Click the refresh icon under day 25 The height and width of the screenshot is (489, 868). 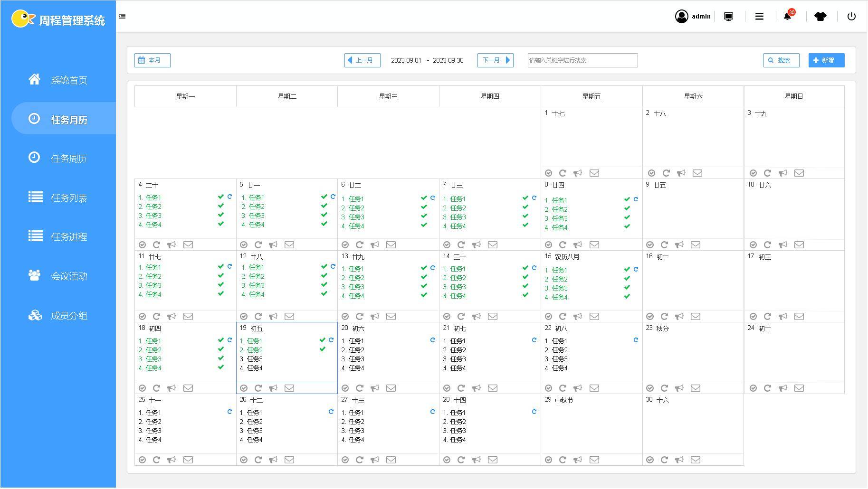click(156, 460)
